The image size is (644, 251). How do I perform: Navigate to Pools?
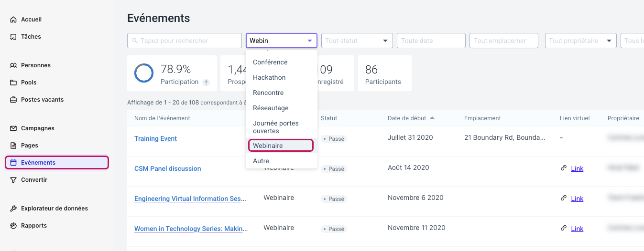pyautogui.click(x=29, y=83)
